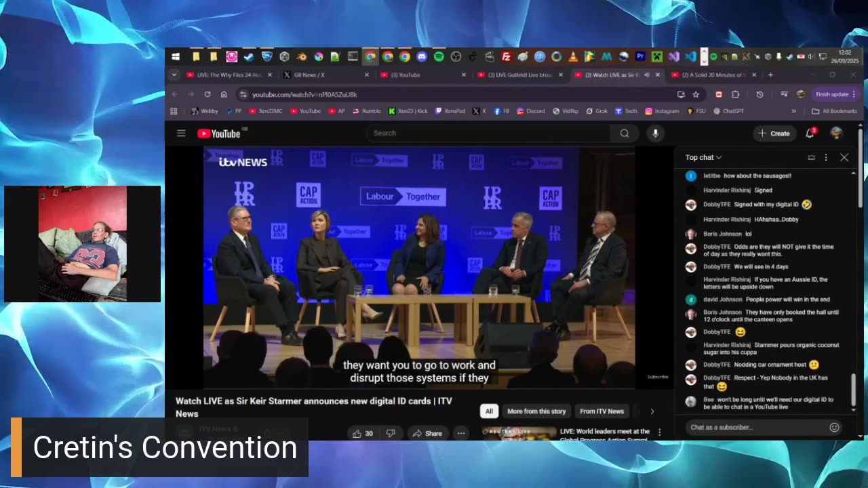Open OBS Studio from the taskbar
Image resolution: width=868 pixels, height=488 pixels.
click(x=456, y=56)
